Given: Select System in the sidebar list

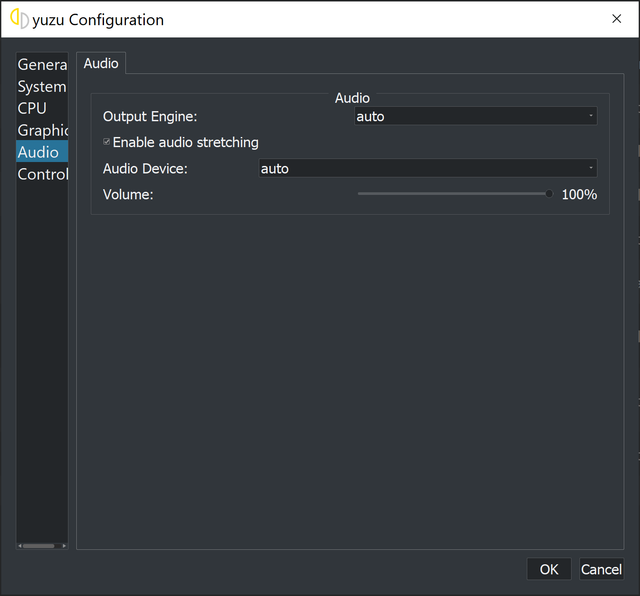Looking at the screenshot, I should click(x=42, y=87).
